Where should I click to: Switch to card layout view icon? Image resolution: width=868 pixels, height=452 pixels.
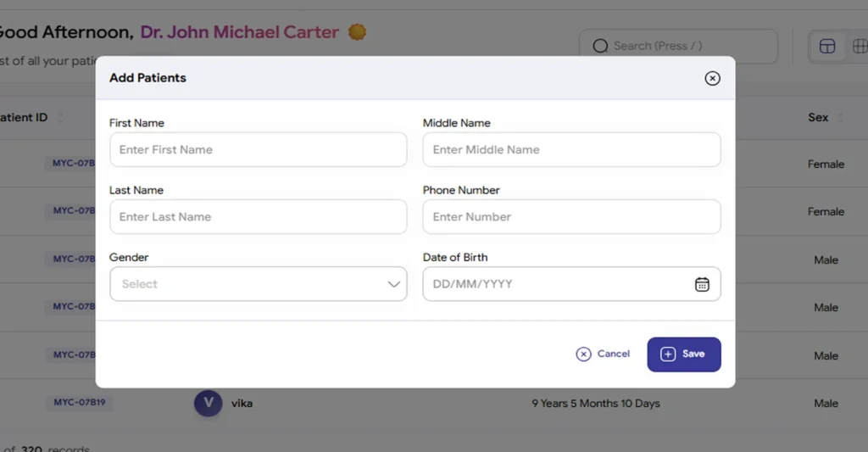point(827,46)
